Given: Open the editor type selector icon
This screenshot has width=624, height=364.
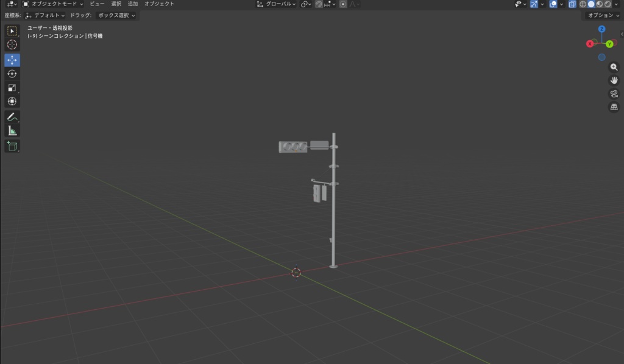Looking at the screenshot, I should 11,4.
